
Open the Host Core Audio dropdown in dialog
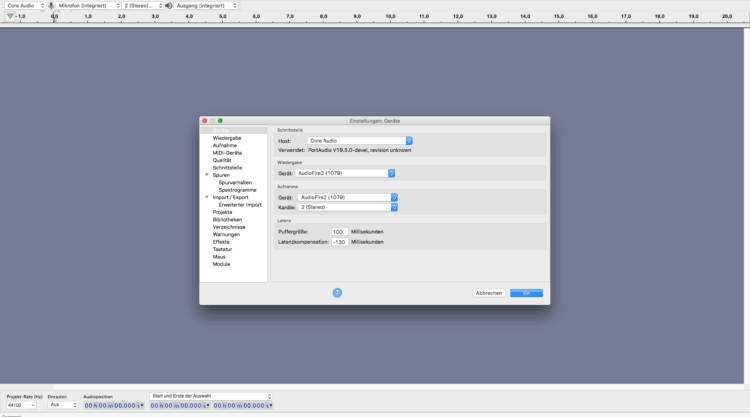pos(360,141)
